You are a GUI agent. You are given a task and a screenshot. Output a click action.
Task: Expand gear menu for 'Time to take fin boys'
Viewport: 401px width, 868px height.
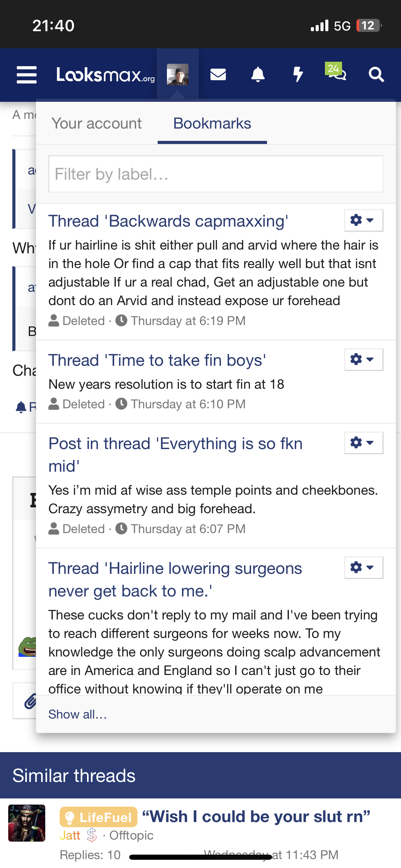364,360
